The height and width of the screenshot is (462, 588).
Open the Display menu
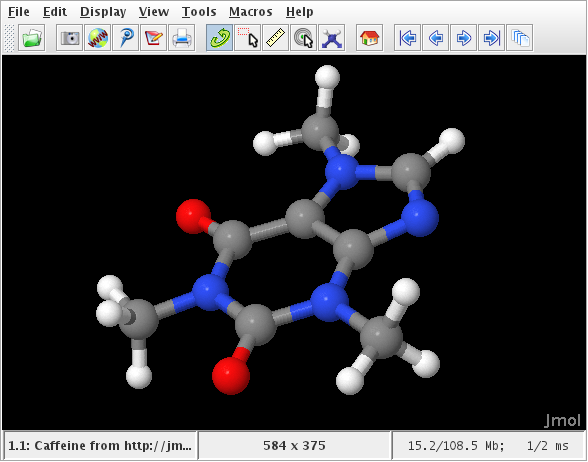tap(103, 12)
